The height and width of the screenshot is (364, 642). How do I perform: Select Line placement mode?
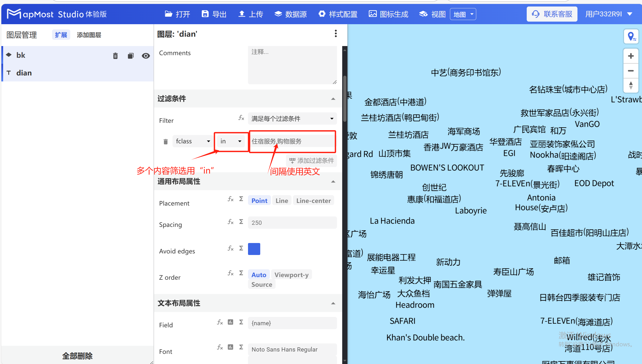pos(281,200)
